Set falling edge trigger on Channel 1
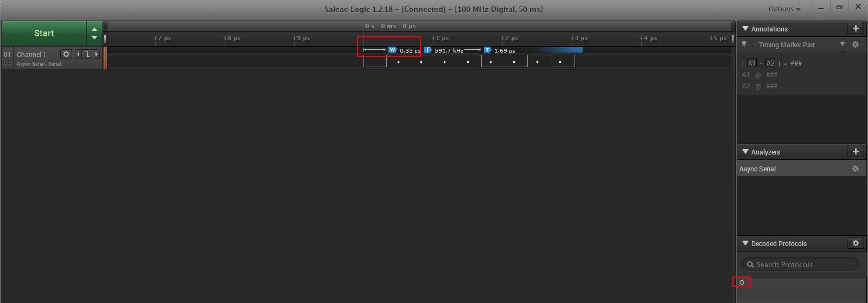The height and width of the screenshot is (303, 868). (x=87, y=54)
